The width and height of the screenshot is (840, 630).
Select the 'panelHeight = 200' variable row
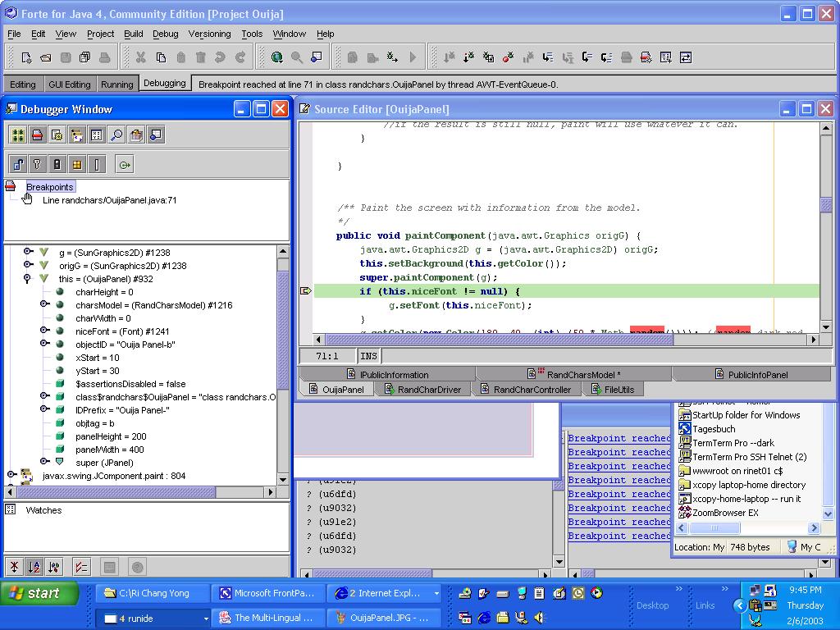[111, 436]
